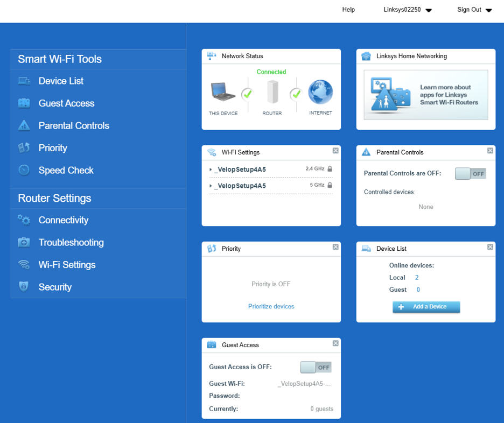Viewport: 504px width, 423px height.
Task: Toggle Parental Controls OFF switch
Action: [x=471, y=174]
